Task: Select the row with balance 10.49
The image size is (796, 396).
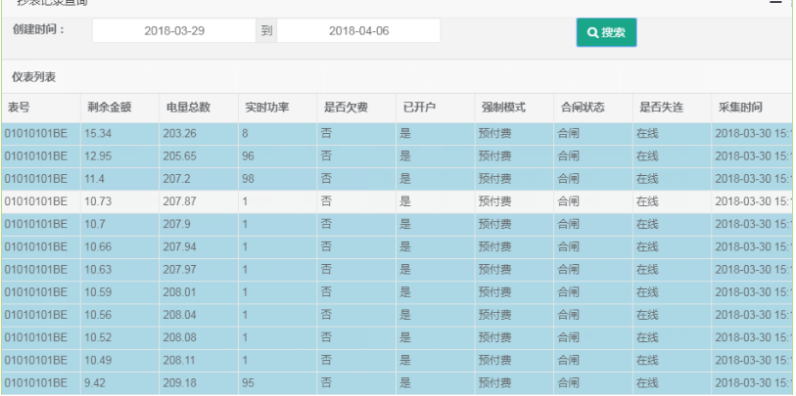Action: (x=396, y=360)
